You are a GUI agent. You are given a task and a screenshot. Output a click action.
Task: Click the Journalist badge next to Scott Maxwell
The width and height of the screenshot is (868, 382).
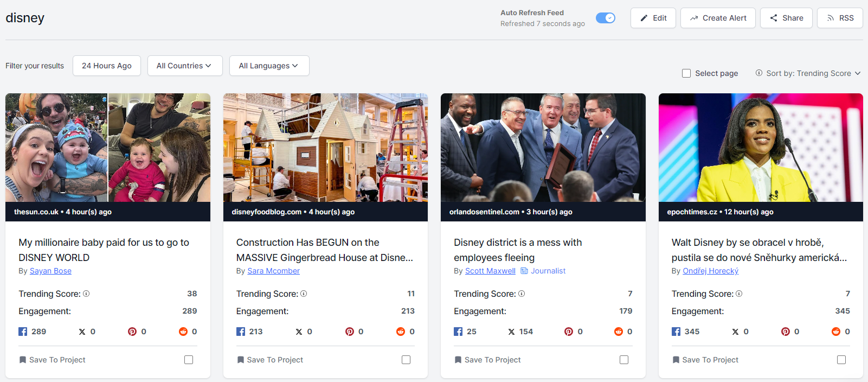click(543, 271)
